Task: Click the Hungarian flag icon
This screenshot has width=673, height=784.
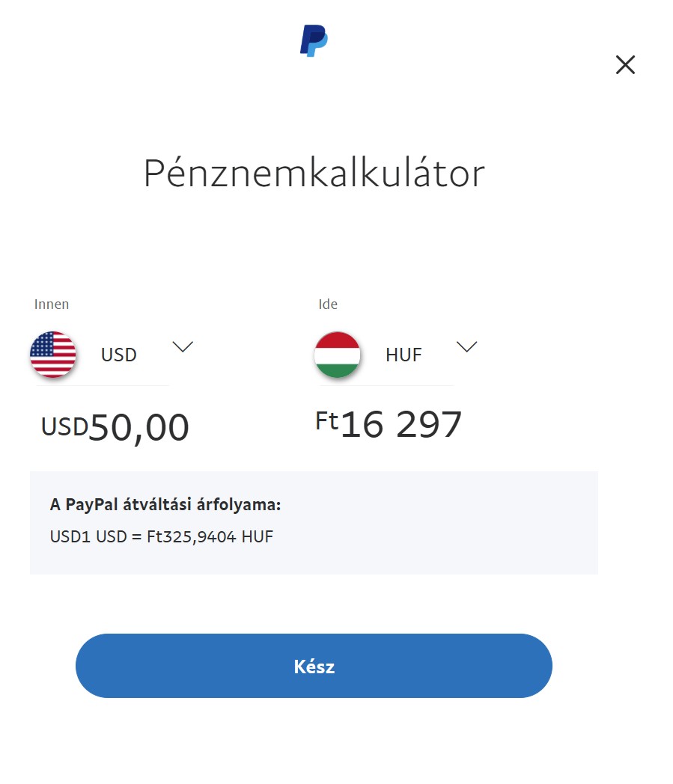Action: click(x=338, y=354)
